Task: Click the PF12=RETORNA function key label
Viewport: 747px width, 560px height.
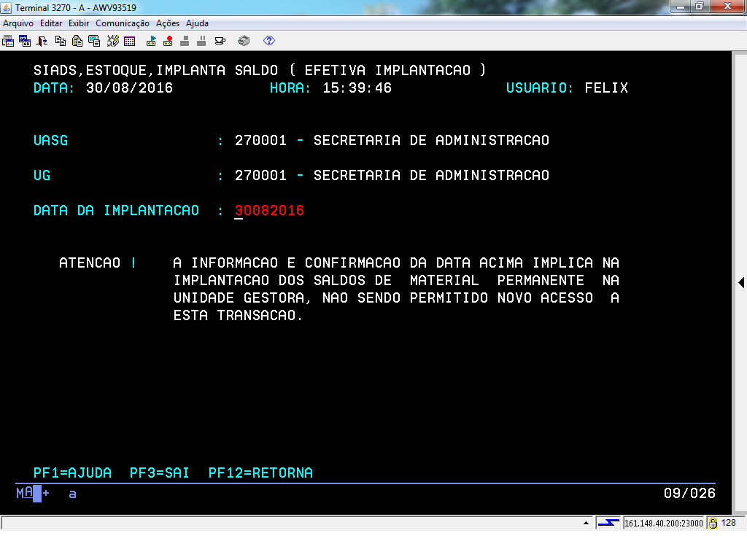Action: [260, 472]
